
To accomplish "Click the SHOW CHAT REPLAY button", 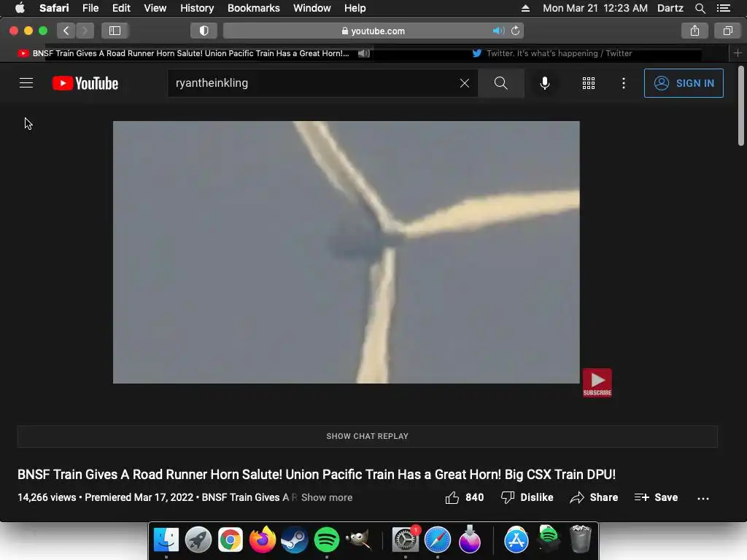I will [368, 436].
